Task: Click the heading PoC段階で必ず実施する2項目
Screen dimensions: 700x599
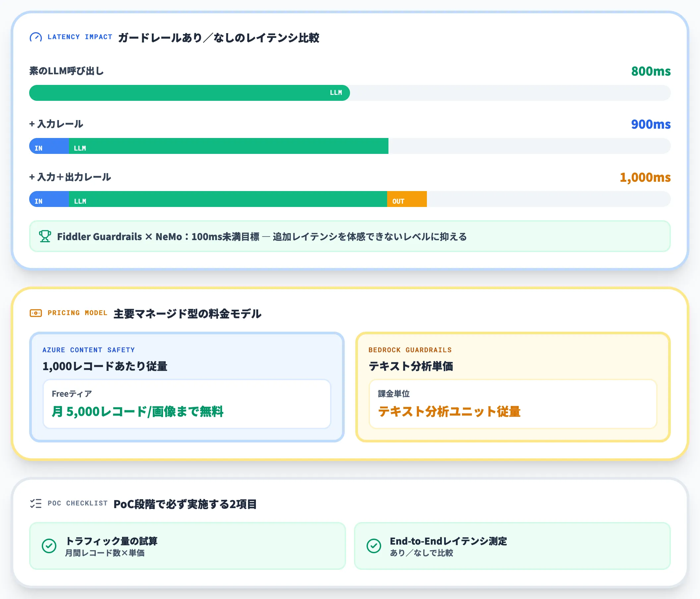Action: tap(185, 504)
